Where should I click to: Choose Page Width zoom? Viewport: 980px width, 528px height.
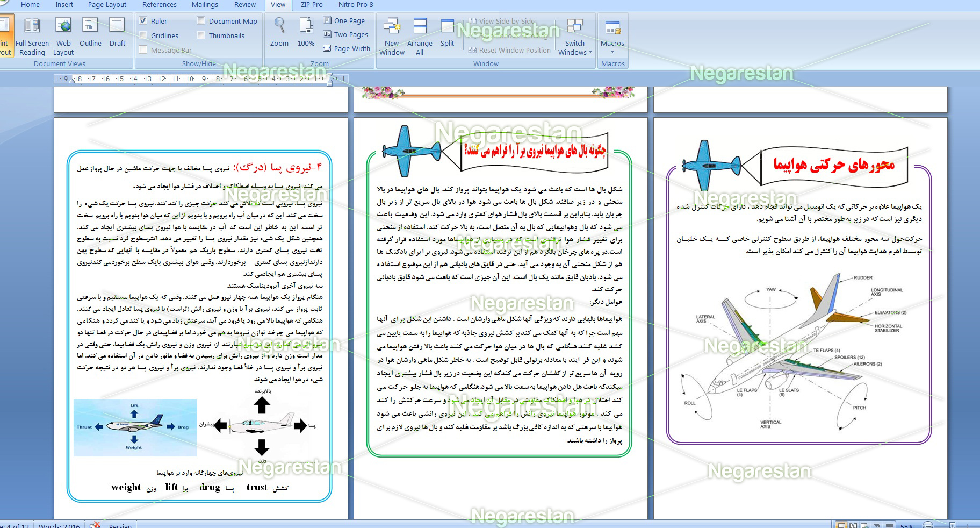coord(347,48)
